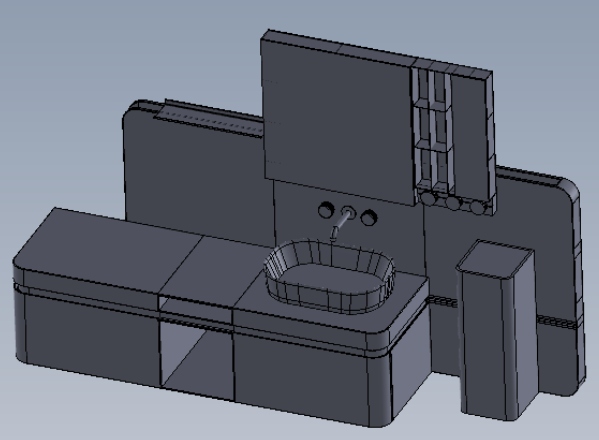599x440 pixels.
Task: Pick the leftmost round knob under shelf
Action: tap(427, 198)
